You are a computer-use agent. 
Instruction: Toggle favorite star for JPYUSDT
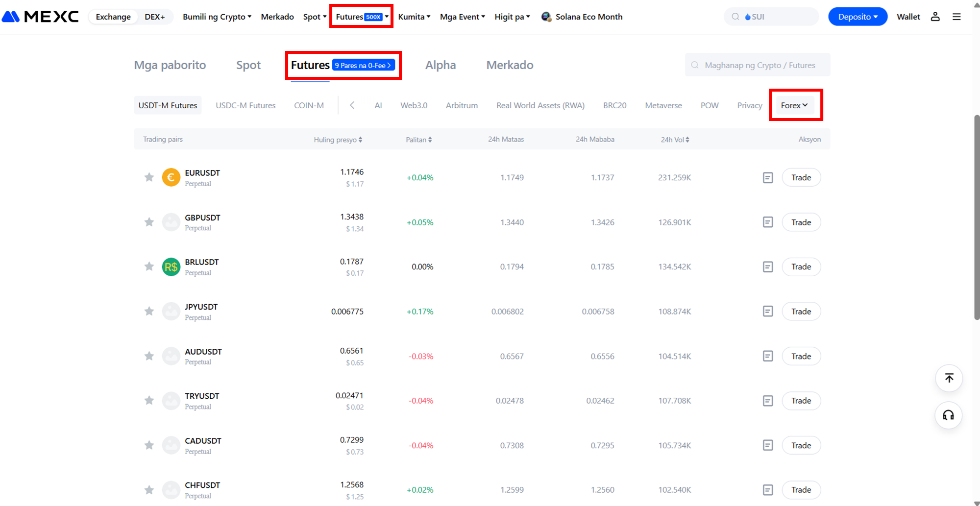tap(149, 312)
